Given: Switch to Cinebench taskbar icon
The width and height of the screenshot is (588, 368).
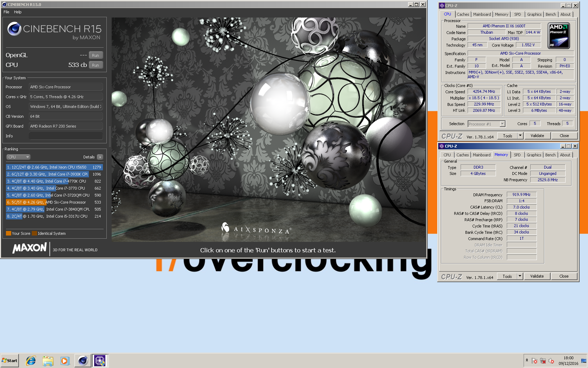Looking at the screenshot, I should (83, 360).
